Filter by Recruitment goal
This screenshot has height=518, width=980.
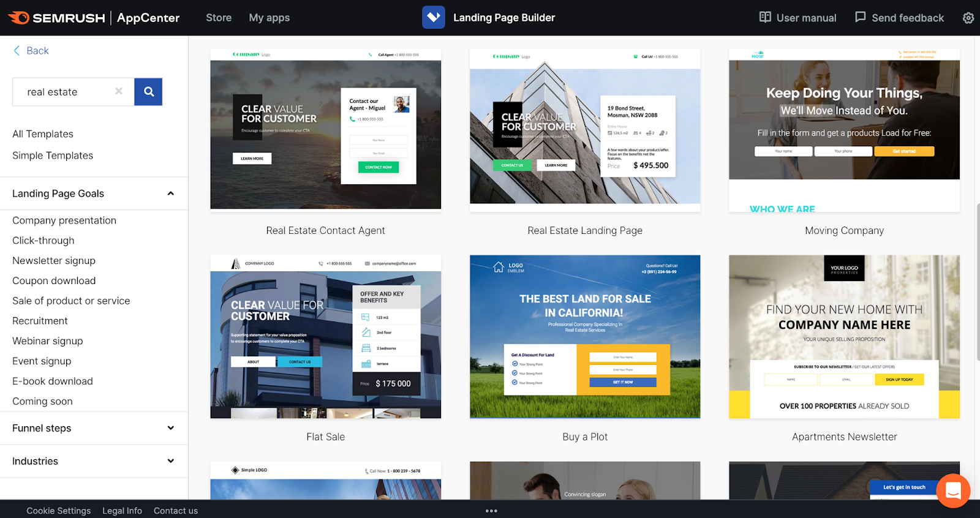(40, 321)
